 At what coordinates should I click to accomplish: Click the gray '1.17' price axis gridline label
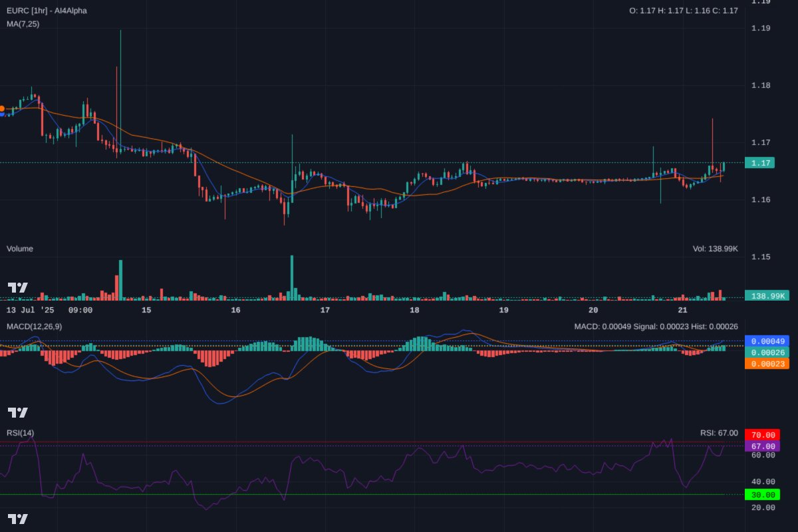[761, 142]
